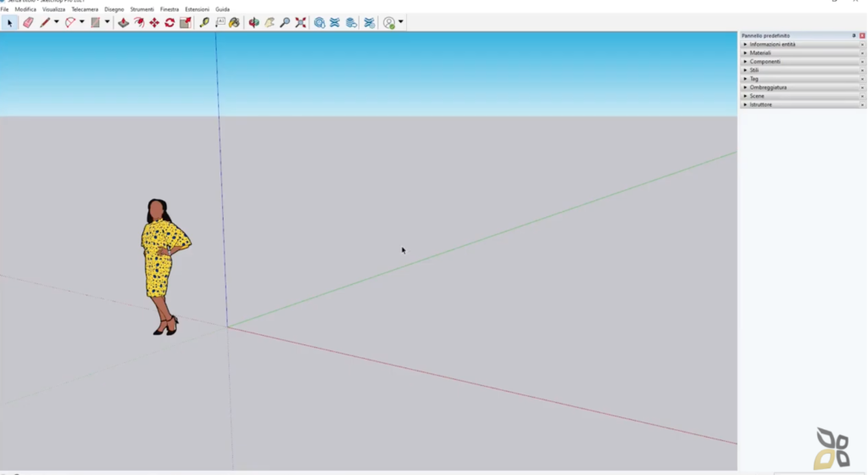Open the Guida menu

click(223, 9)
